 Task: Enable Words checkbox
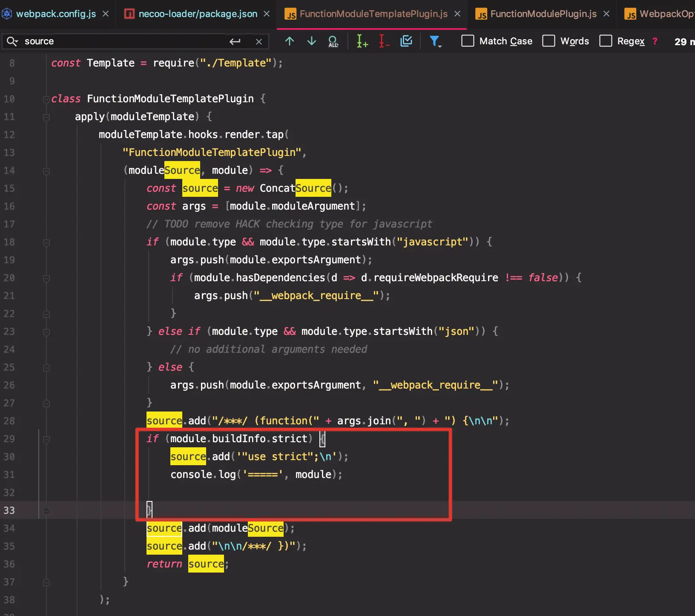[549, 41]
